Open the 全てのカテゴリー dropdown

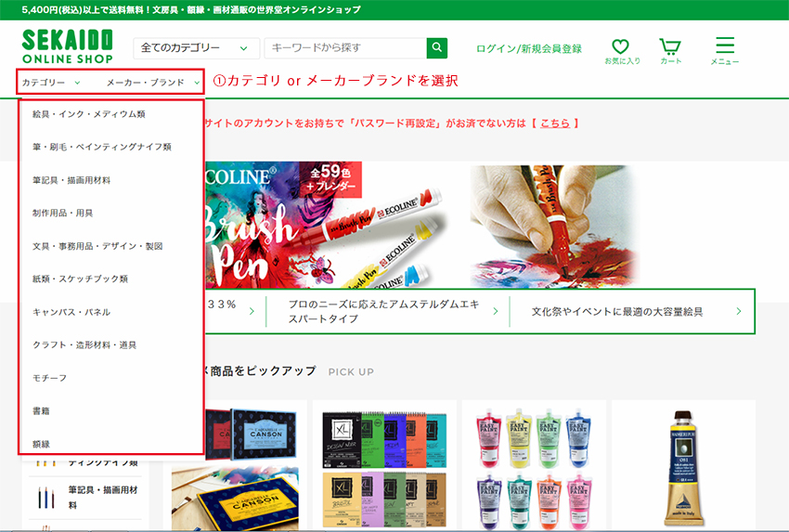[196, 48]
